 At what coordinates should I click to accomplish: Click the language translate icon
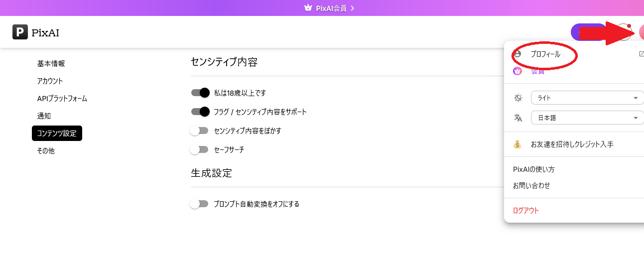point(518,118)
